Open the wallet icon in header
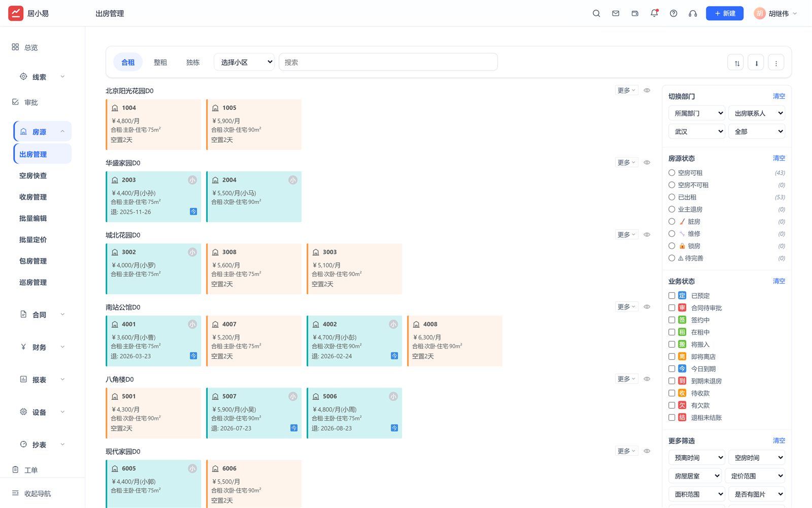Screen dimensions: 812x508 pyautogui.click(x=635, y=14)
